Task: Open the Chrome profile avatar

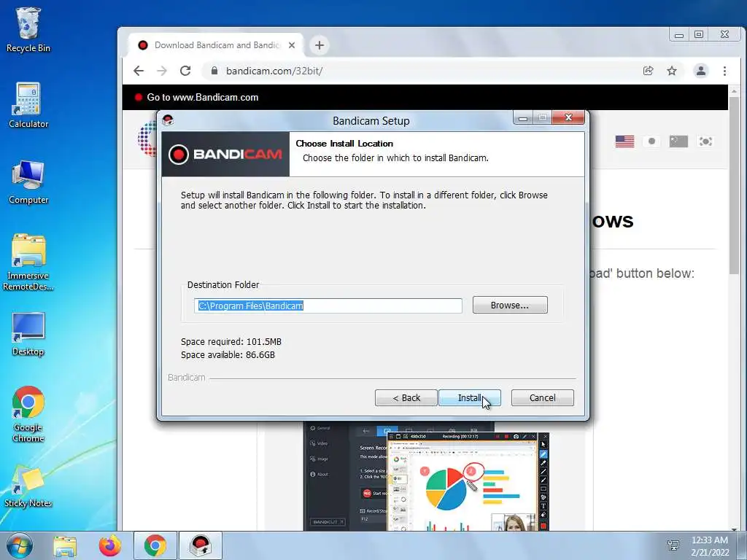Action: [701, 71]
